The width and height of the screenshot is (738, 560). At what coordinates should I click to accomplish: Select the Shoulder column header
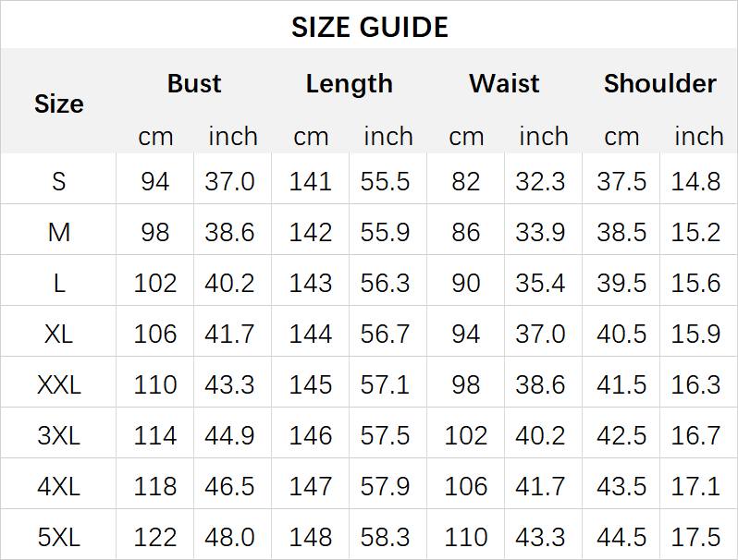(x=659, y=84)
